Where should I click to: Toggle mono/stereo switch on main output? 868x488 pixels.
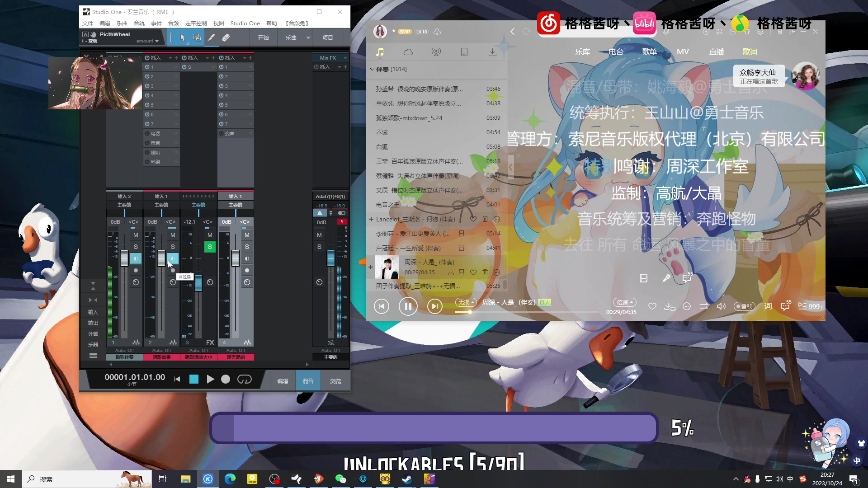point(342,213)
